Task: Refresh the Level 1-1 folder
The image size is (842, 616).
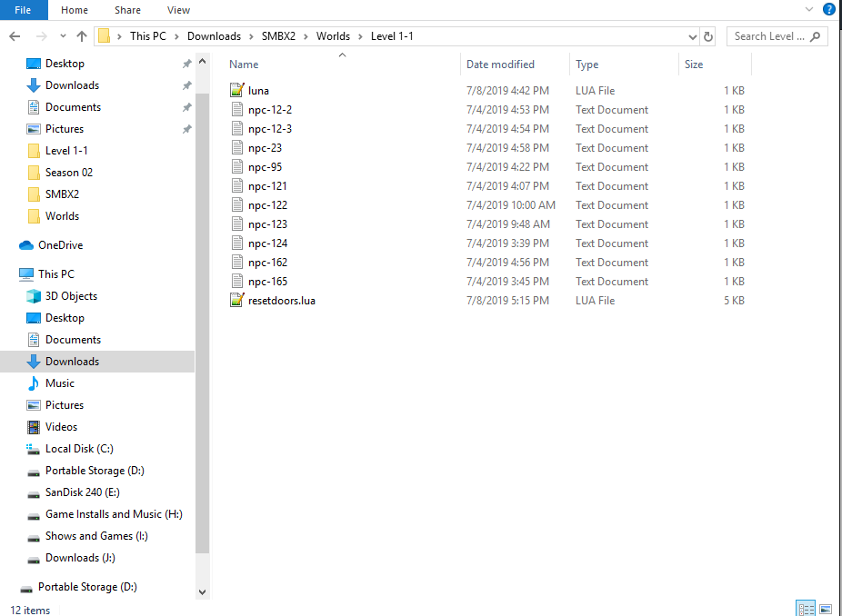Action: tap(708, 36)
